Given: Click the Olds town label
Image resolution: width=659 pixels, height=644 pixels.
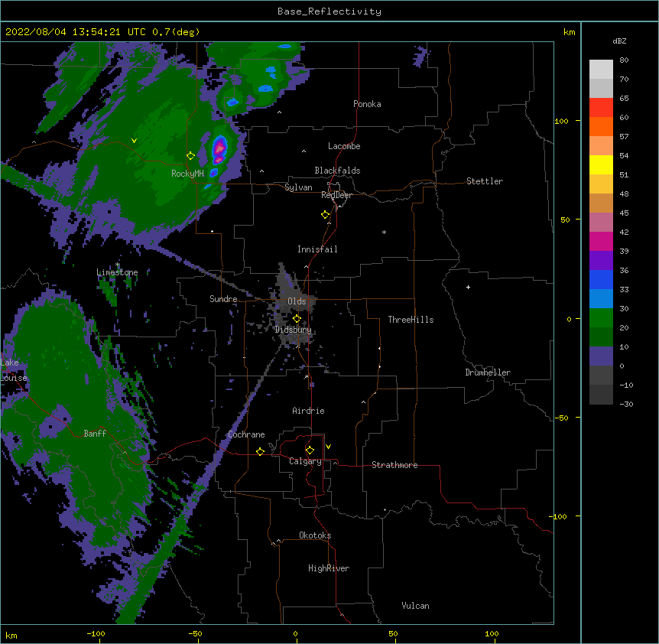Looking at the screenshot, I should pos(297,301).
